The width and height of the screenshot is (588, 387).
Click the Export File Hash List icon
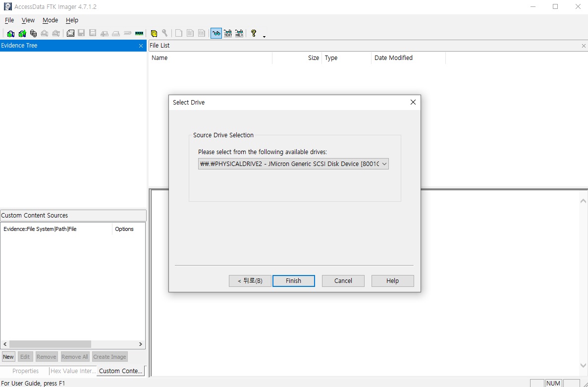click(190, 33)
